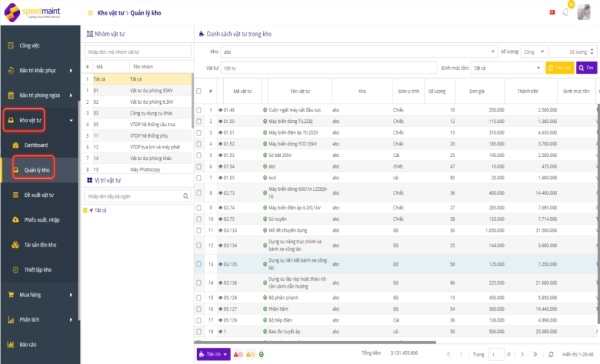Reload the table with the refresh icon
This screenshot has height=364, width=600.
pos(551,354)
